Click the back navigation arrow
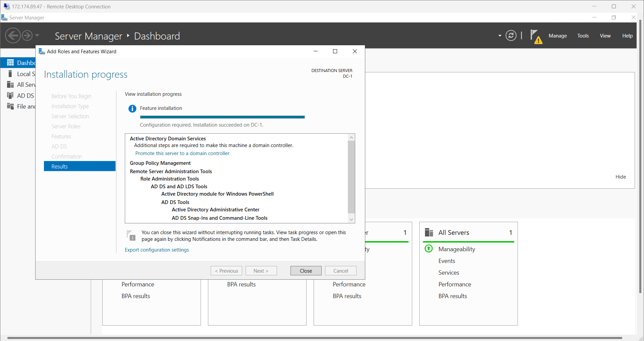The height and width of the screenshot is (341, 644). (x=13, y=35)
